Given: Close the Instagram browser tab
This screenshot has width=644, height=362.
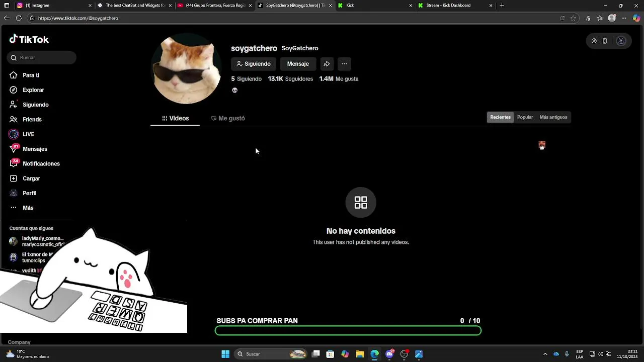Looking at the screenshot, I should tap(90, 6).
